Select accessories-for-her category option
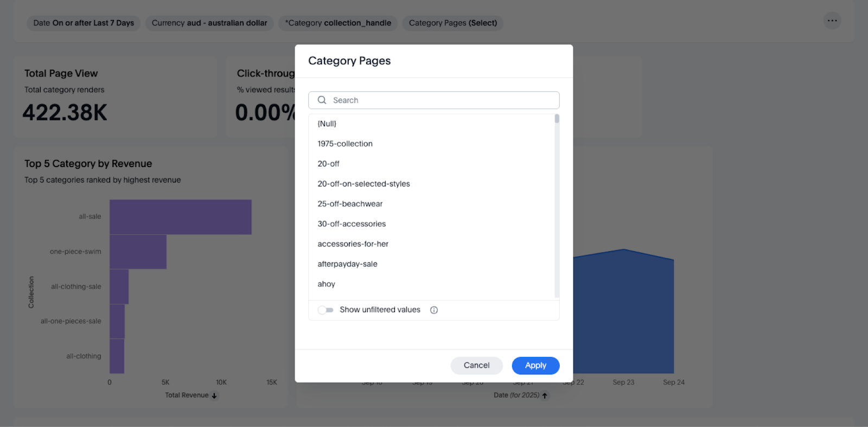This screenshot has width=868, height=427. [353, 244]
